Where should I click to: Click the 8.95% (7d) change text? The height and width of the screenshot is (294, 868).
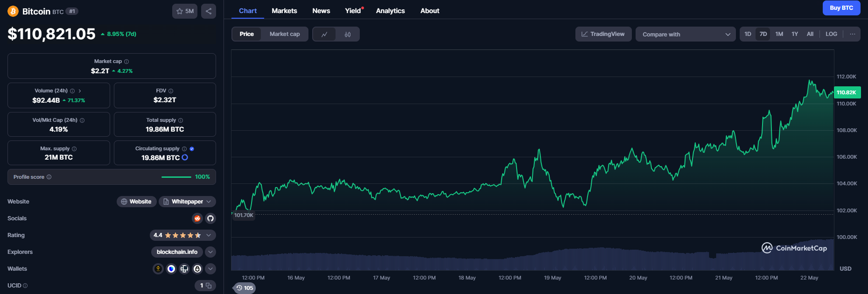click(x=121, y=34)
